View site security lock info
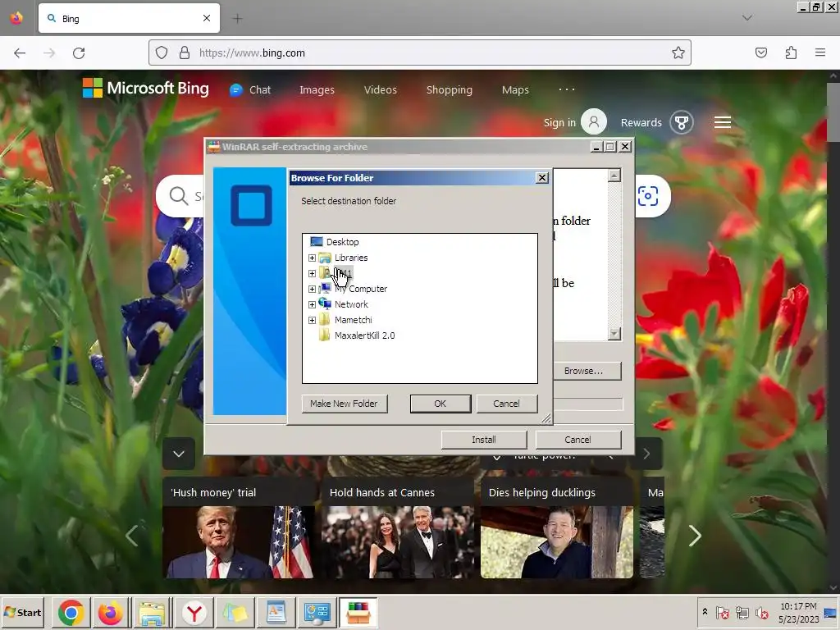Screen dimensions: 840x630 click(x=185, y=53)
